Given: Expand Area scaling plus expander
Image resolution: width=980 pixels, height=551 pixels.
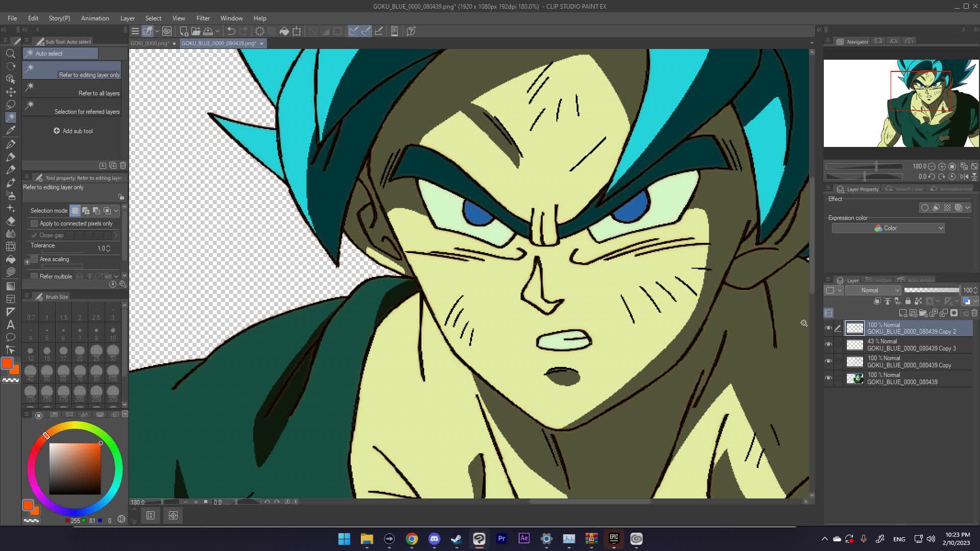Looking at the screenshot, I should [27, 262].
